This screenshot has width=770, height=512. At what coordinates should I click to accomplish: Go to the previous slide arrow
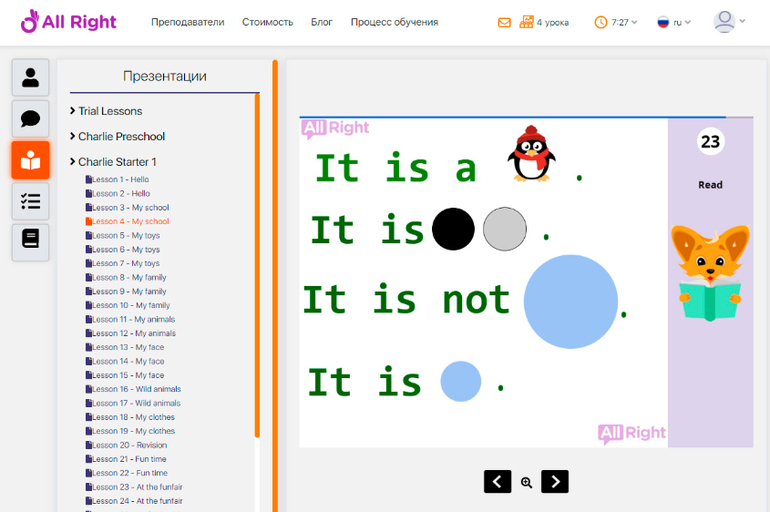[x=498, y=481]
